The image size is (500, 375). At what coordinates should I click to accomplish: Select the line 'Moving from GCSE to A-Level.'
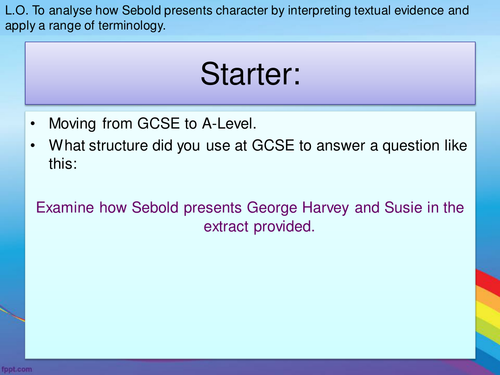152,124
